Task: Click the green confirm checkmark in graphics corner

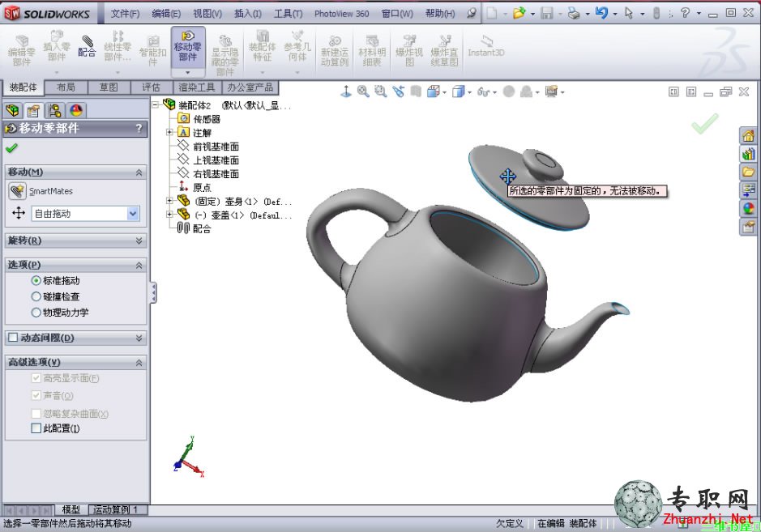Action: coord(705,123)
